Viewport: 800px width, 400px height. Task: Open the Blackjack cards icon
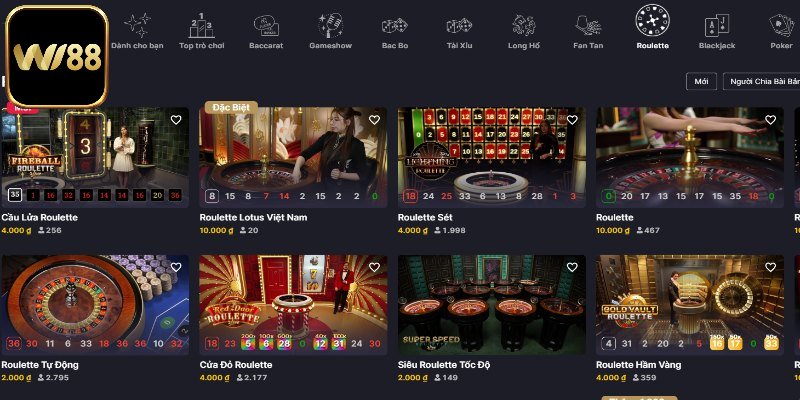coord(717,26)
